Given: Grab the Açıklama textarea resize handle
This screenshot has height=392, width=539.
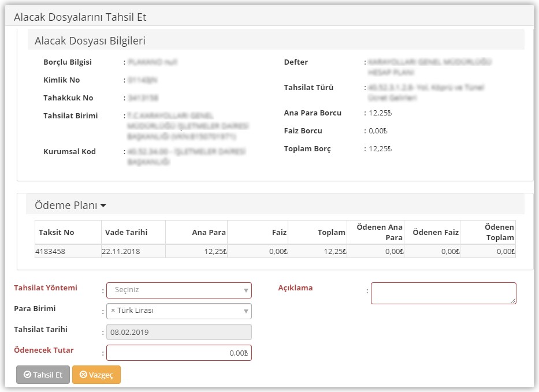Looking at the screenshot, I should (x=513, y=301).
